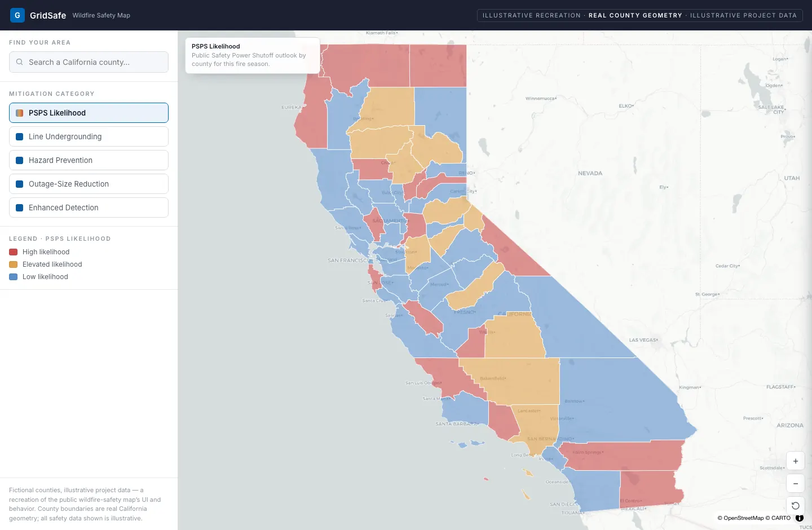The image size is (812, 530).
Task: Click the Elevated likelihood orange legend swatch
Action: [x=14, y=264]
